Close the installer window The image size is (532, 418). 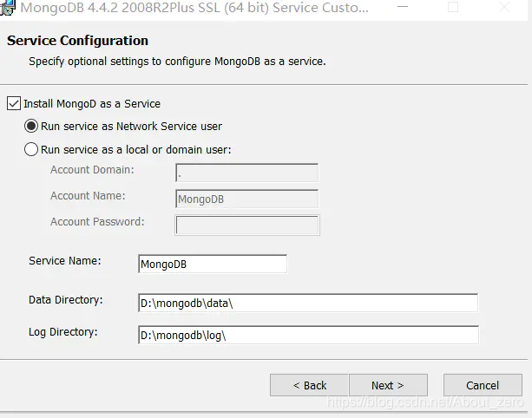coord(504,7)
